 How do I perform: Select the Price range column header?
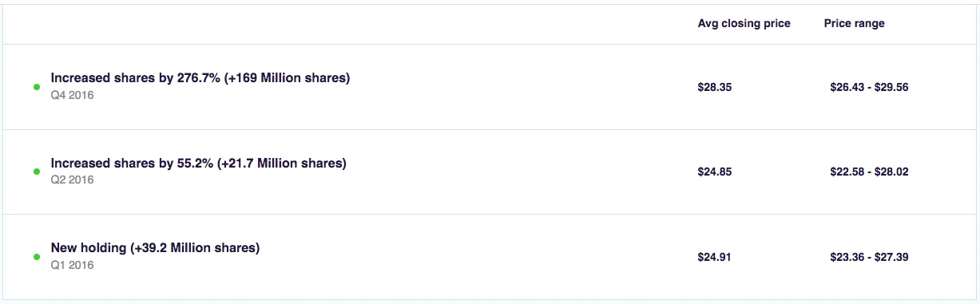pos(855,23)
